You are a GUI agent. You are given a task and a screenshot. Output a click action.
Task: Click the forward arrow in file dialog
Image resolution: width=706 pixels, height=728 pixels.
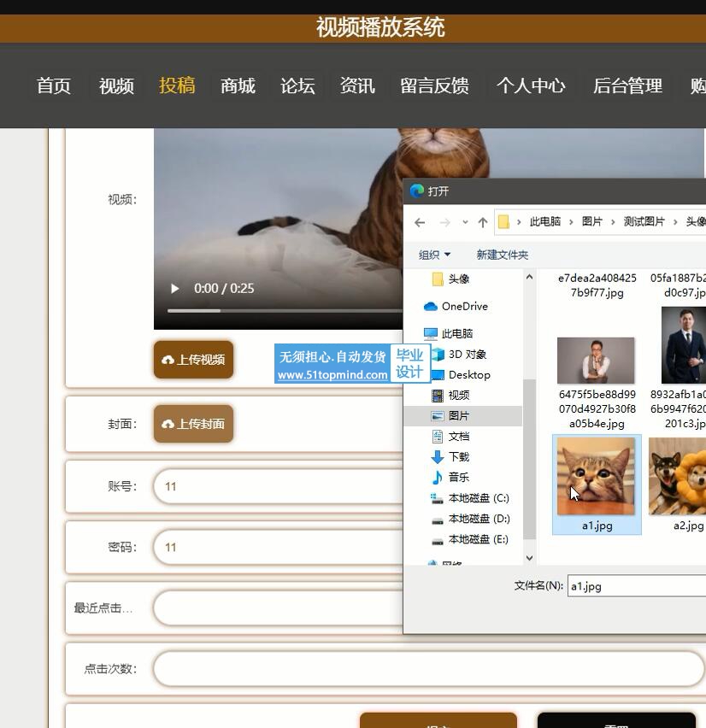tap(444, 222)
